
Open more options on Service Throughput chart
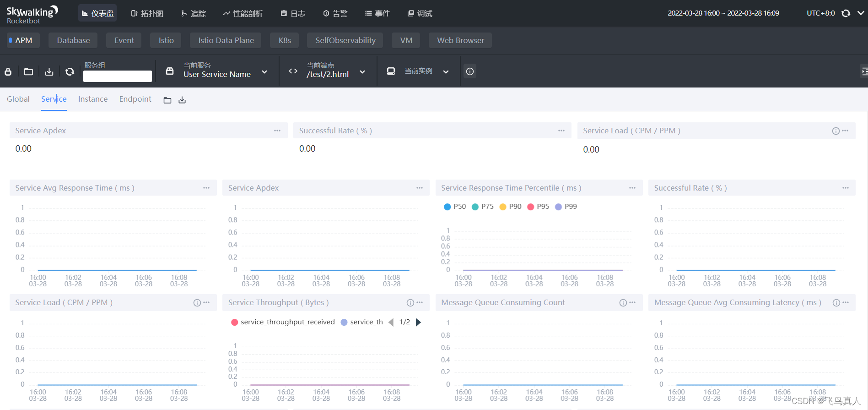pyautogui.click(x=420, y=302)
